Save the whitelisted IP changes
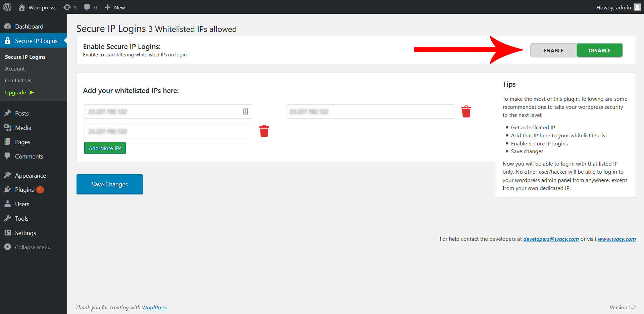 (109, 184)
